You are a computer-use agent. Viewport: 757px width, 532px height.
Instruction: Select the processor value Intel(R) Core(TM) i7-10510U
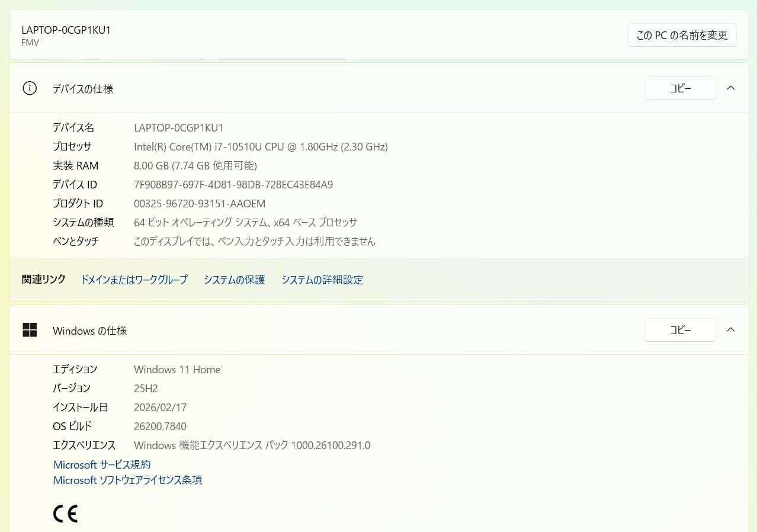[x=261, y=147]
